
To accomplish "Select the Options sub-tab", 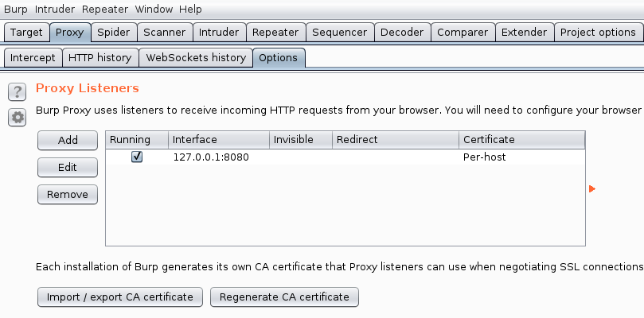I will [279, 58].
